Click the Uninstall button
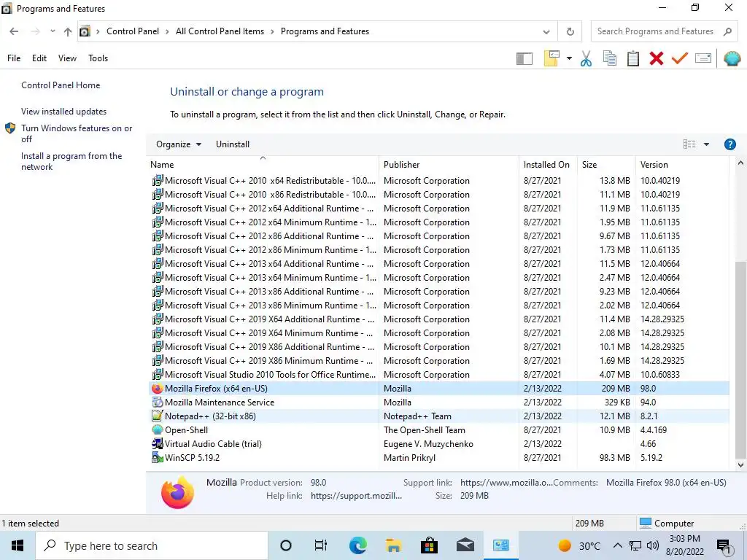Viewport: 747px width, 560px height. pyautogui.click(x=233, y=144)
